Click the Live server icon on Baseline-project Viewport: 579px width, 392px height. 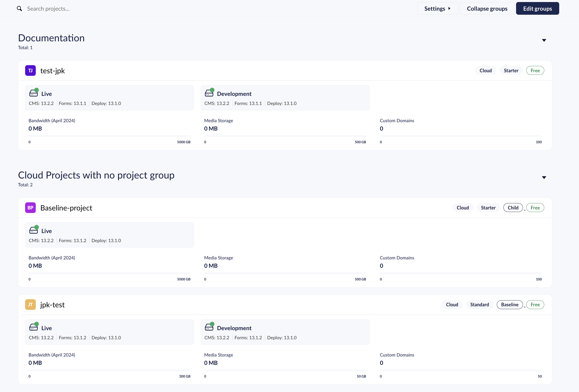33,230
